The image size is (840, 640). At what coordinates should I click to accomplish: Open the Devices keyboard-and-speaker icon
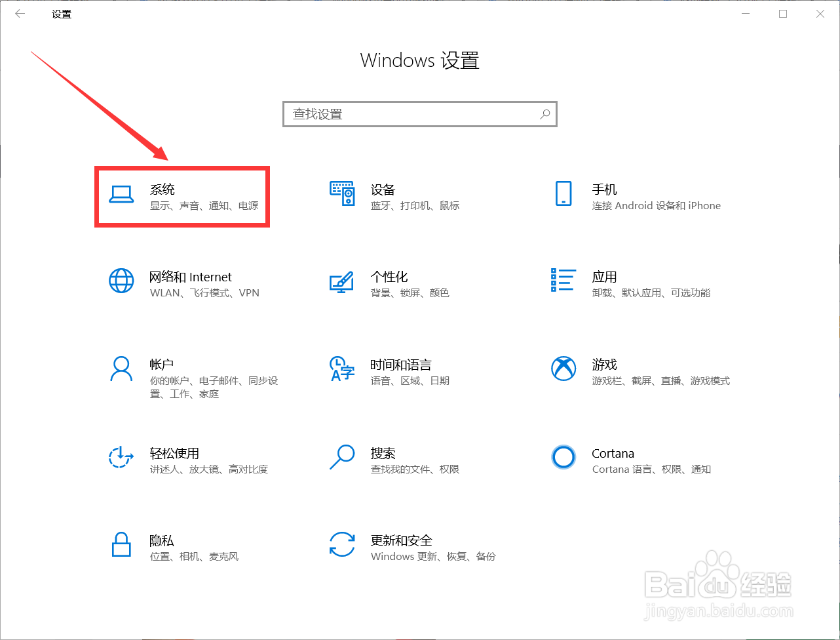(x=342, y=194)
